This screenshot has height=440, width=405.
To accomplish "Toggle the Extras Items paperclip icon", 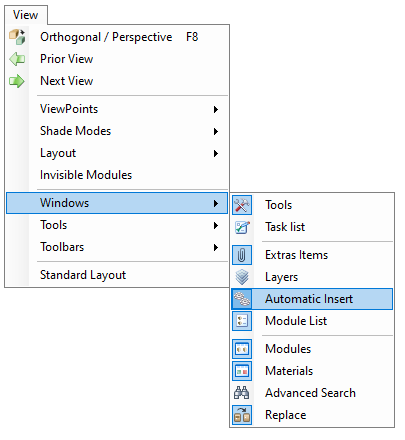I will tap(242, 255).
